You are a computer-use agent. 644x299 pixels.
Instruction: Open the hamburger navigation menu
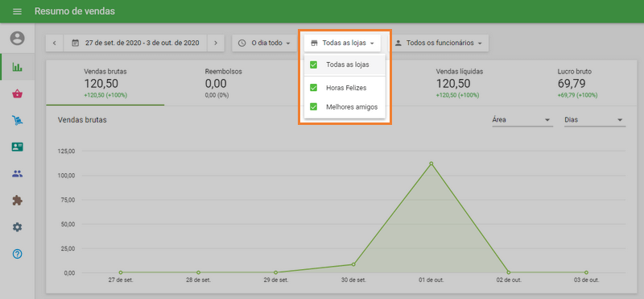click(17, 11)
